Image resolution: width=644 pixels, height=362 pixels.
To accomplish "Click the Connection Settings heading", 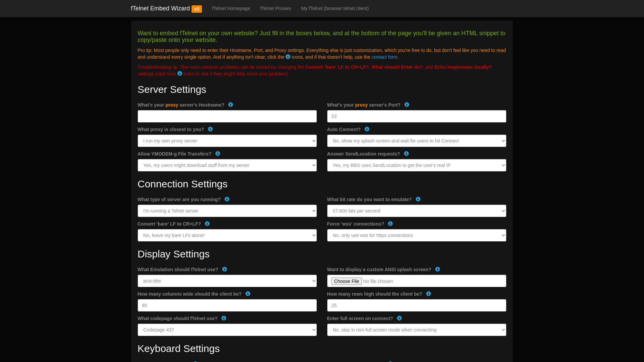I will point(182,184).
